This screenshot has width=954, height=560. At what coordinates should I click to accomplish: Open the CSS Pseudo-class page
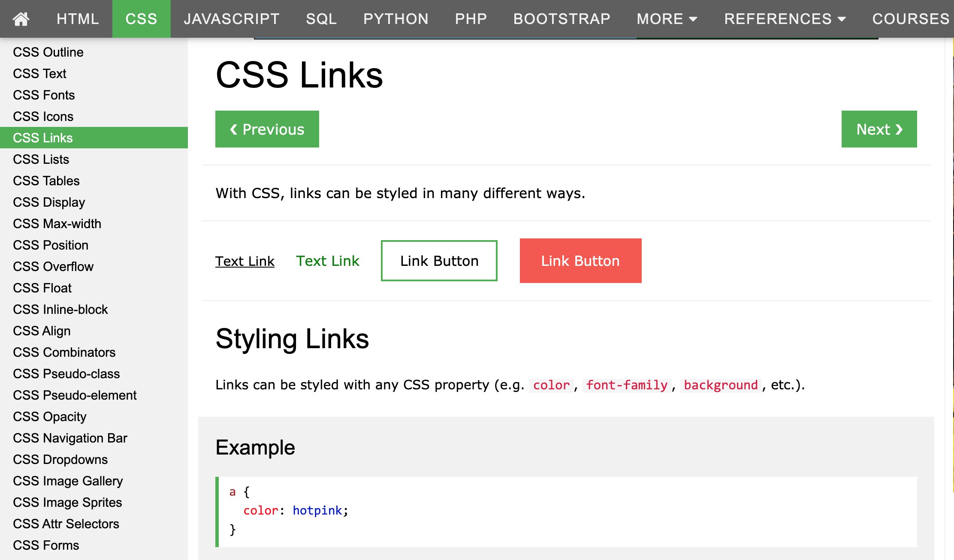(x=66, y=373)
